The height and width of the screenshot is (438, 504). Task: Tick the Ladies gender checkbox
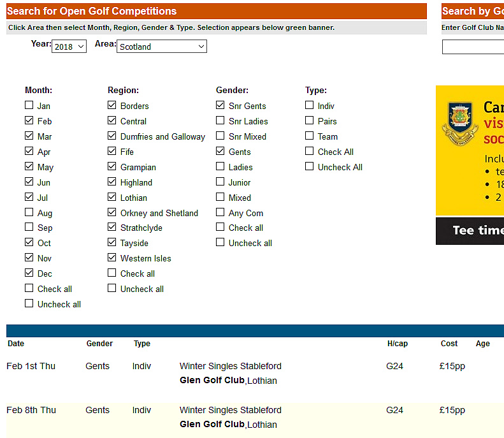pyautogui.click(x=220, y=166)
